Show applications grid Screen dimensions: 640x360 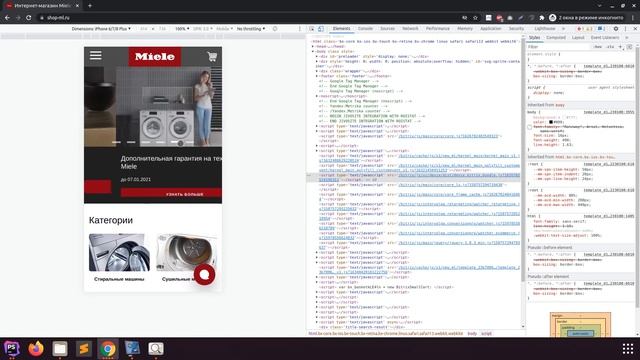click(x=628, y=349)
